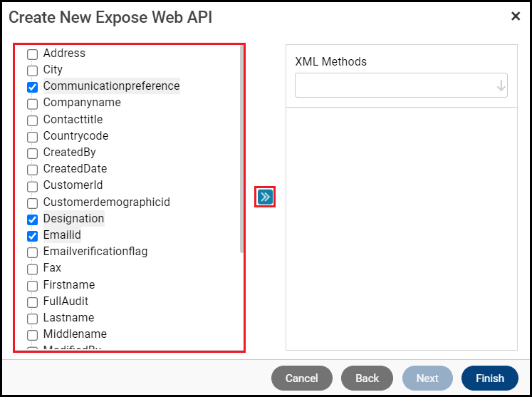Uncheck the Designation checkbox
Image resolution: width=532 pixels, height=397 pixels.
(x=32, y=220)
